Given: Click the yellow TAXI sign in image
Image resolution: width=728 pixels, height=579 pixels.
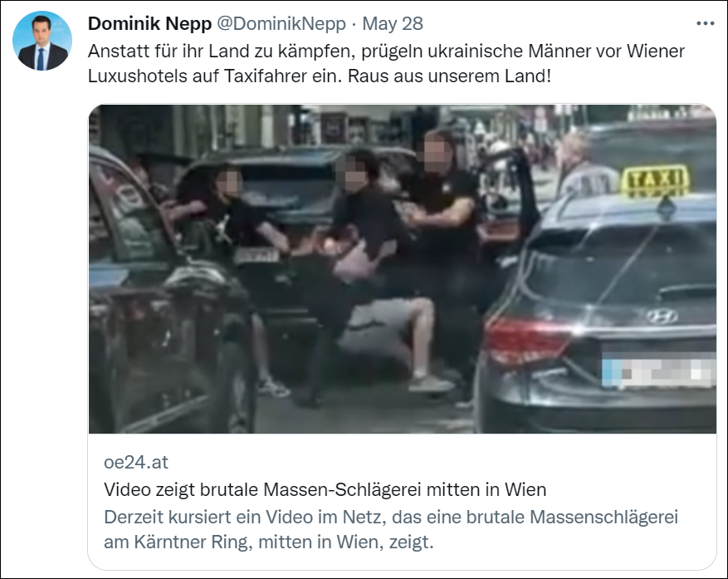Looking at the screenshot, I should 655,179.
